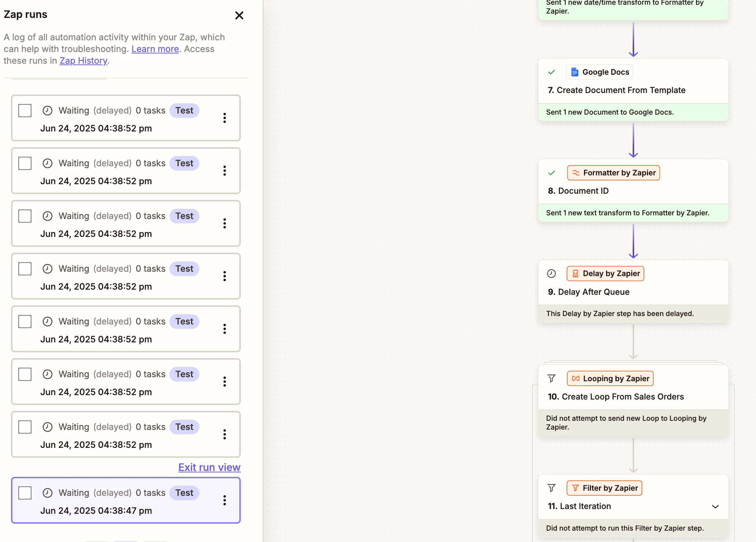The image size is (756, 542).
Task: Select the run dated Jun 24, 2025 04:38:47 pm
Action: tap(126, 500)
